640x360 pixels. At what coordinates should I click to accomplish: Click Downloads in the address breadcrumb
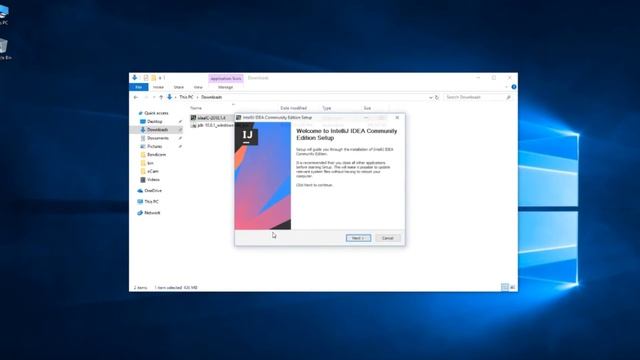point(211,97)
